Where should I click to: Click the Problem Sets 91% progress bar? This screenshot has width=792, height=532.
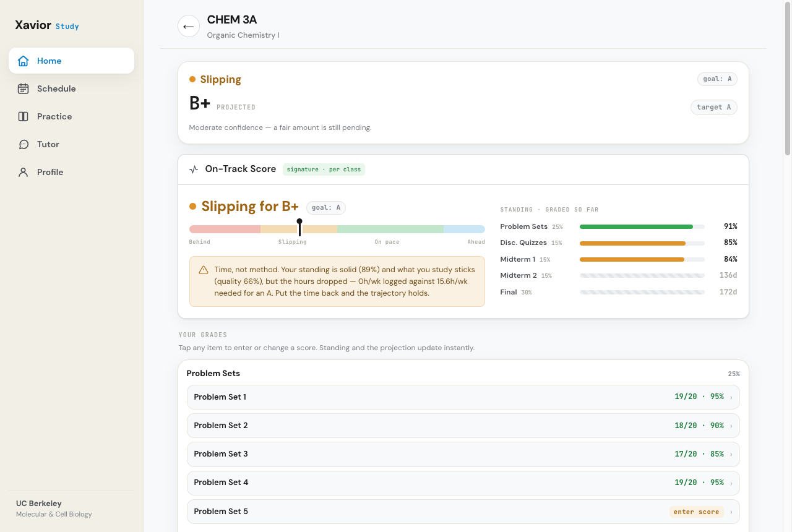tap(642, 226)
